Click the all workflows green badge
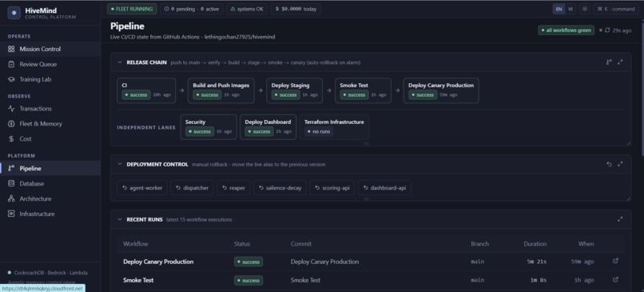This screenshot has height=292, width=644. pos(566,30)
